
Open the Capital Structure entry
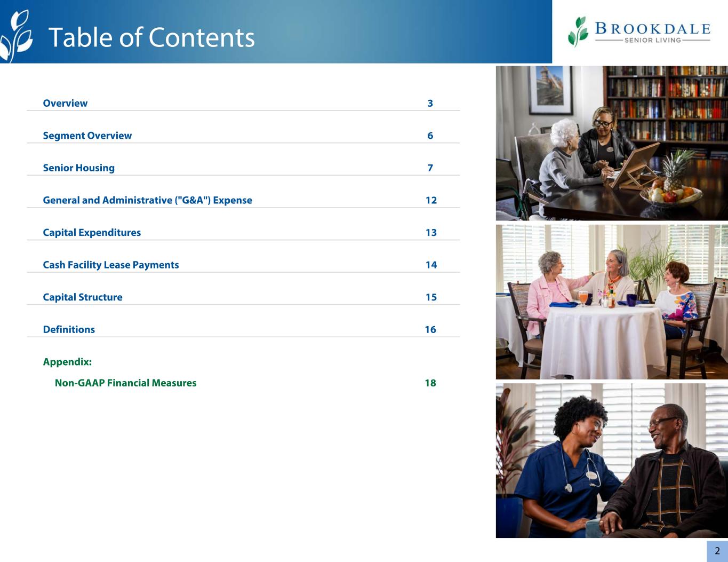click(83, 297)
